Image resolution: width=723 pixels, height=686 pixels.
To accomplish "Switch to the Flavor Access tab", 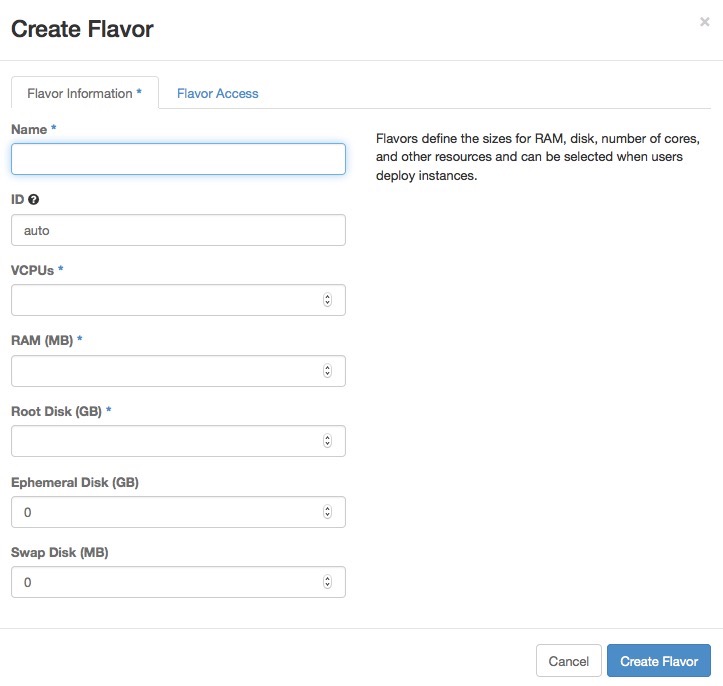I will (217, 93).
